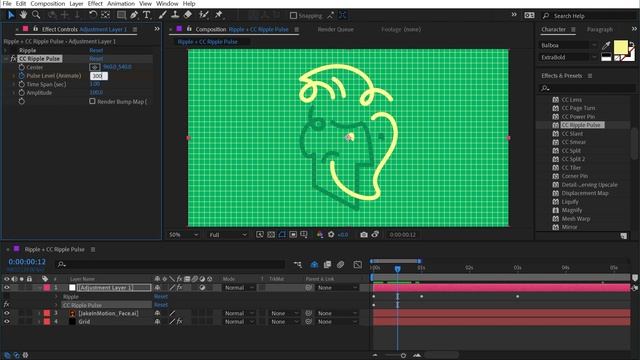Select the Type tool
640x360 pixels.
[147, 15]
